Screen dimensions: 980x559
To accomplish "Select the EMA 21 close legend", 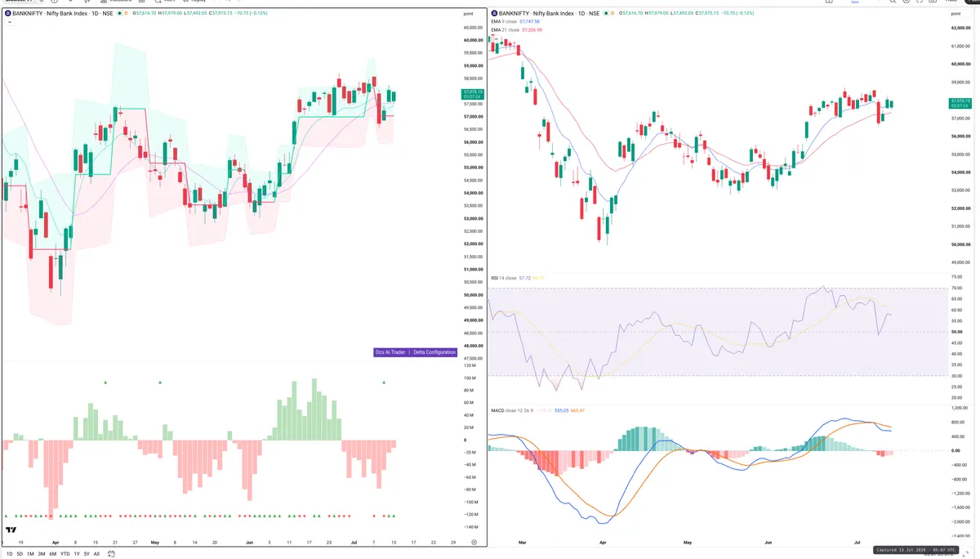I will tap(505, 29).
